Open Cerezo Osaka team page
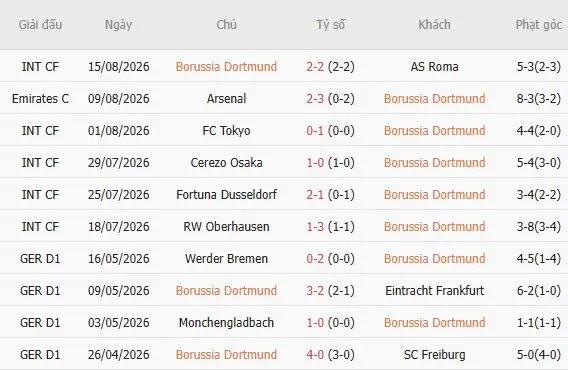The image size is (568, 371). (226, 163)
